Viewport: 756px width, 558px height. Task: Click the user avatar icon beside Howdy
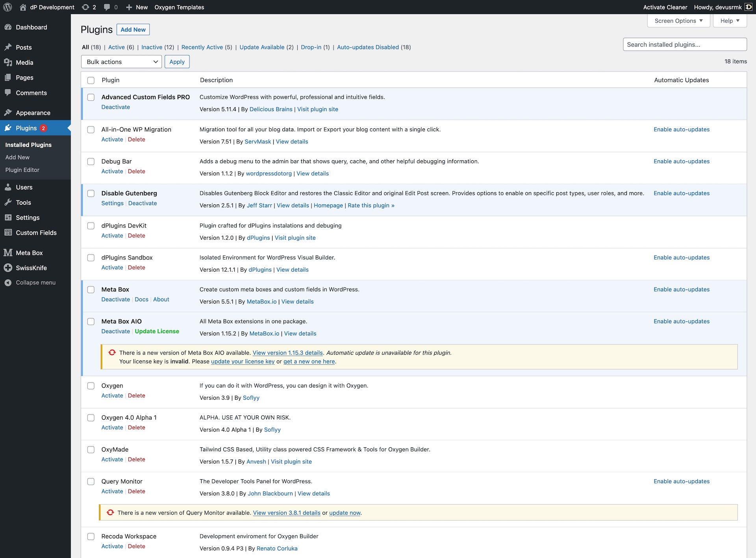click(x=749, y=7)
